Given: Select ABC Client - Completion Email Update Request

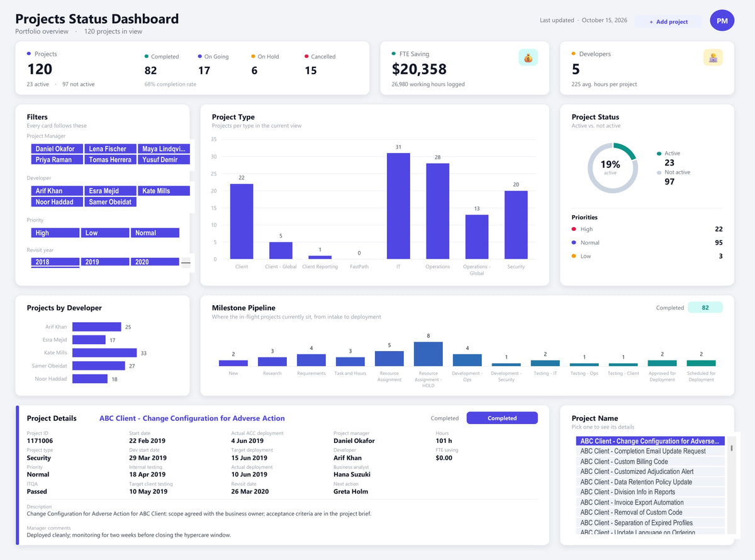Looking at the screenshot, I should (x=651, y=451).
